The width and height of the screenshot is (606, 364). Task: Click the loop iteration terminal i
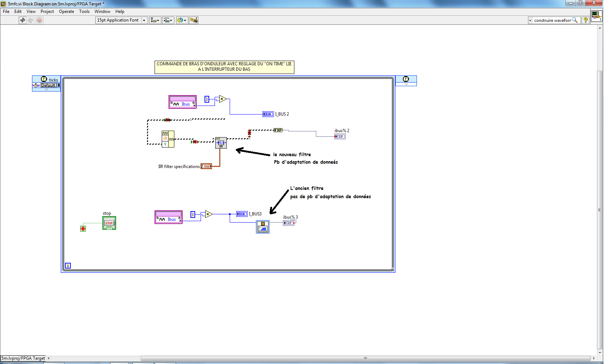[x=68, y=266]
